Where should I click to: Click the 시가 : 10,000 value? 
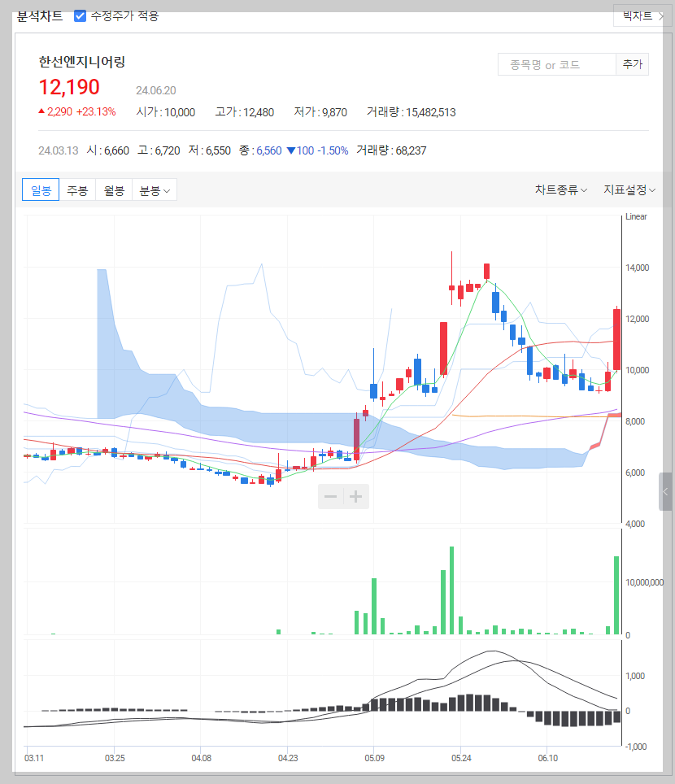(x=166, y=112)
